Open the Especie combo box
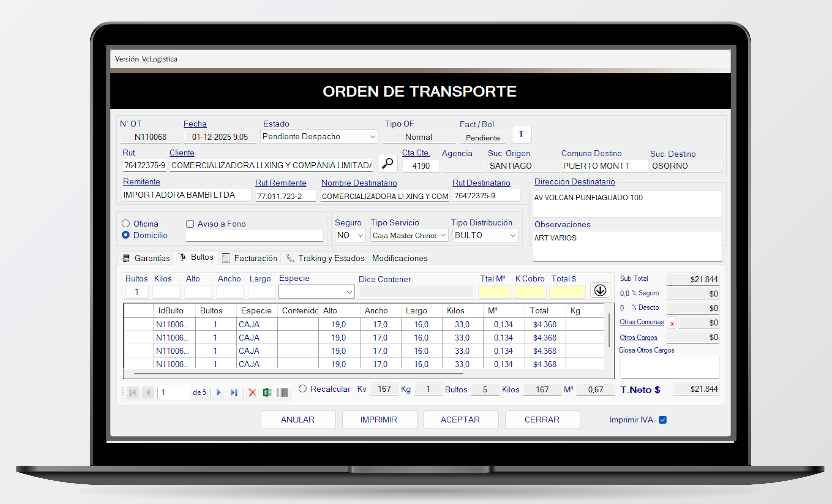Viewport: 832px width, 504px height. click(316, 291)
